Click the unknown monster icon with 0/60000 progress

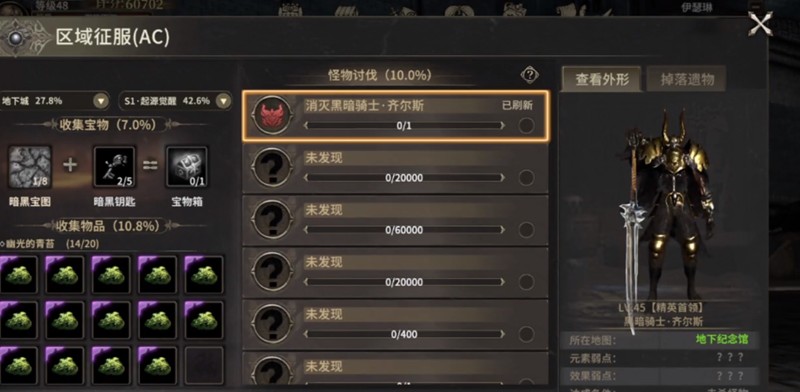272,219
